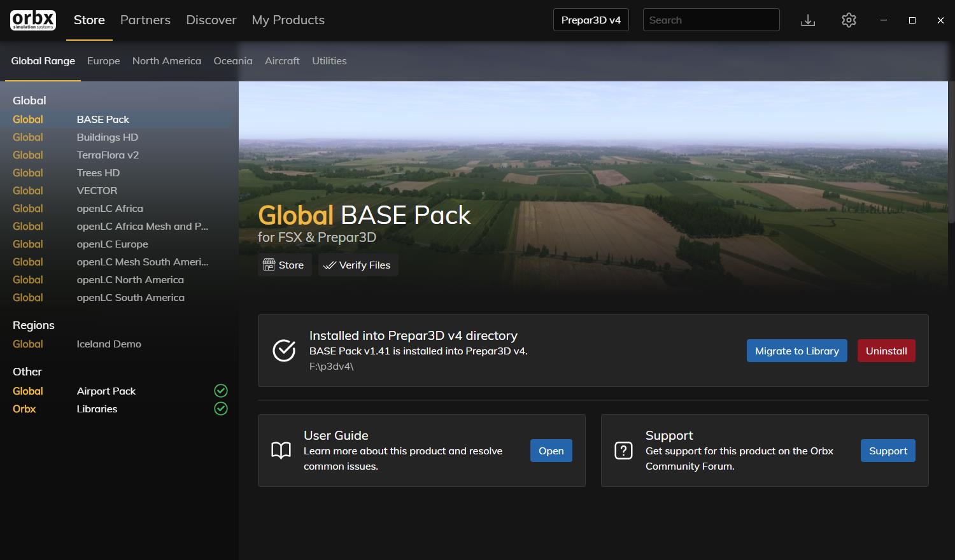Minimize the Orbx Central window
This screenshot has height=560, width=955.
tap(883, 20)
